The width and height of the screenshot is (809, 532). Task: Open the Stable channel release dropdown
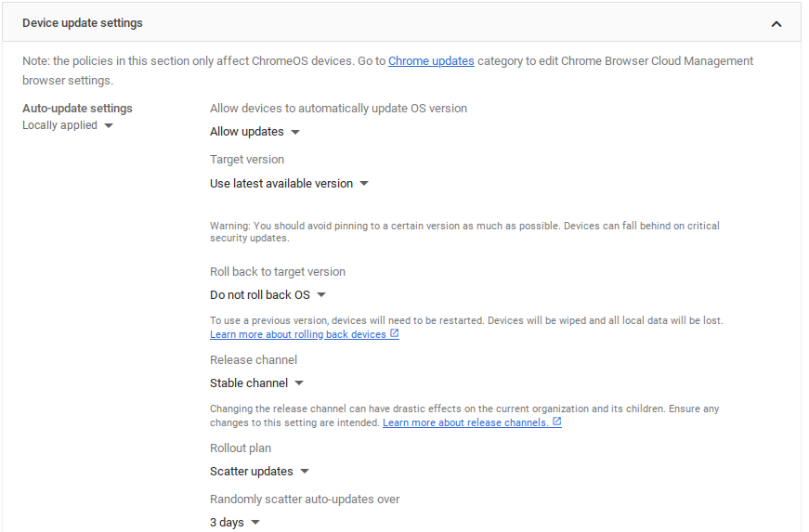pyautogui.click(x=249, y=383)
